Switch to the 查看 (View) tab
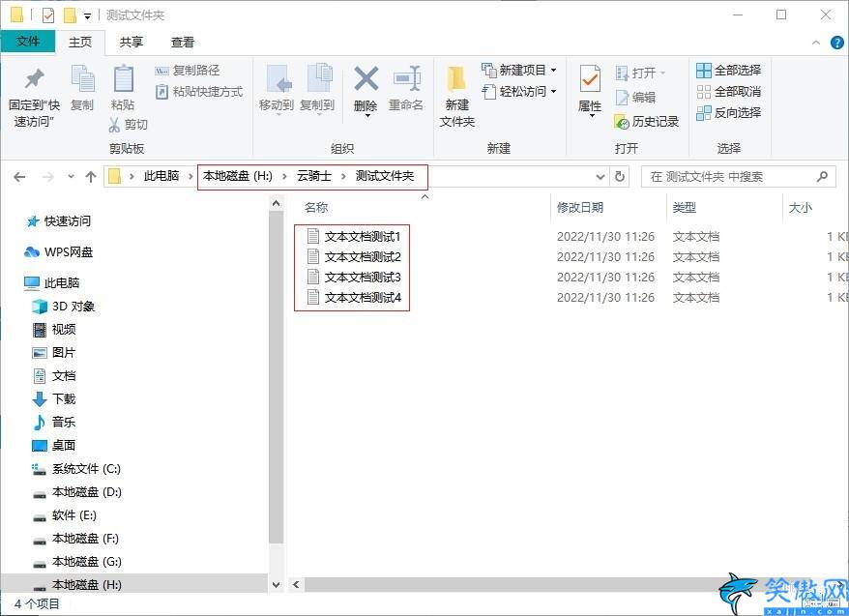Screen dimensions: 849x616 coord(183,42)
